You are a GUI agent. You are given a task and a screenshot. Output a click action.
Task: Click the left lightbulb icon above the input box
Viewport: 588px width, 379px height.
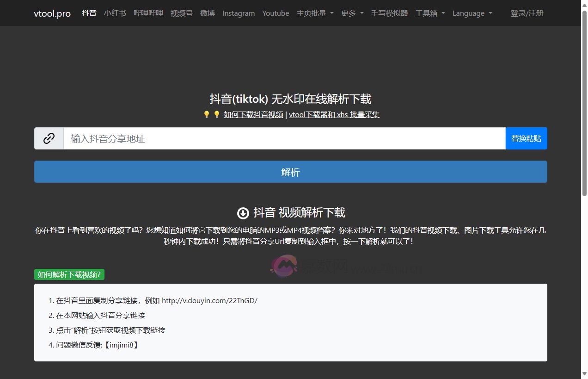[207, 114]
